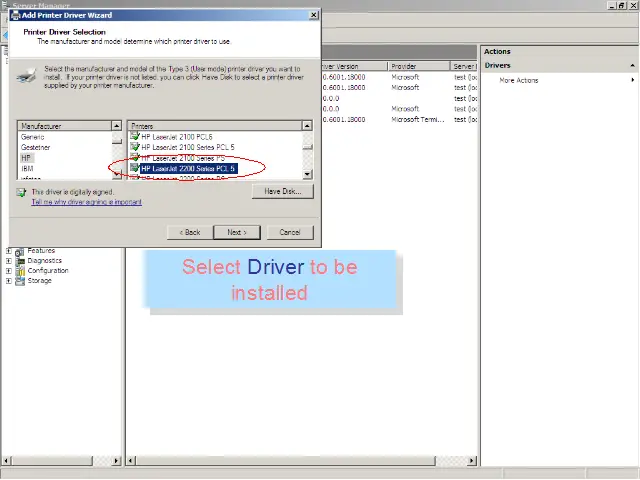Click the Configuration node icon

(20, 271)
